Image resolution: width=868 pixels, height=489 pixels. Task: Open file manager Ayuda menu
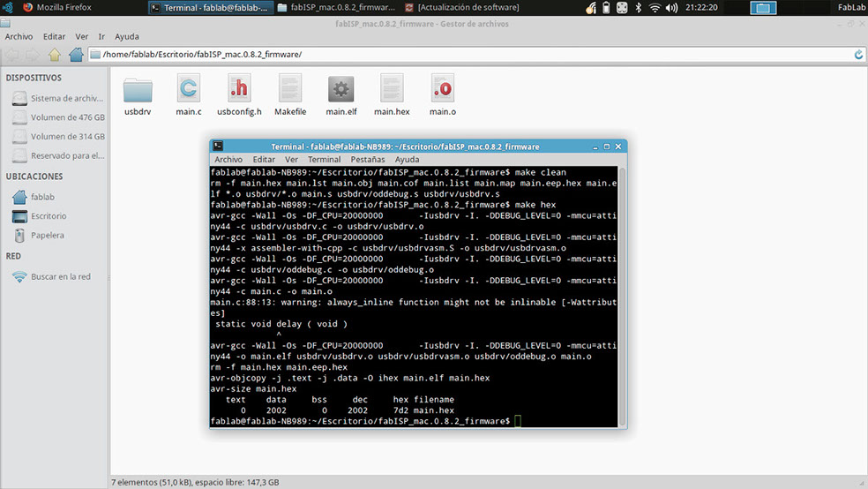click(127, 36)
